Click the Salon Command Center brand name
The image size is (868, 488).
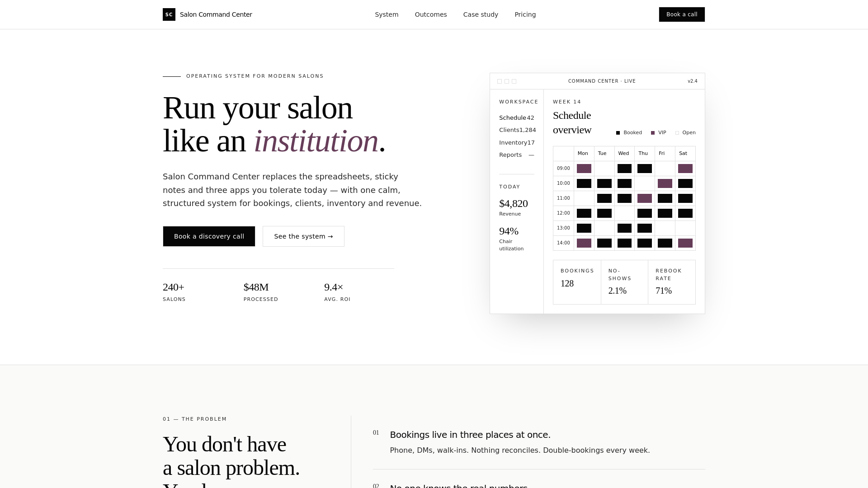click(216, 14)
